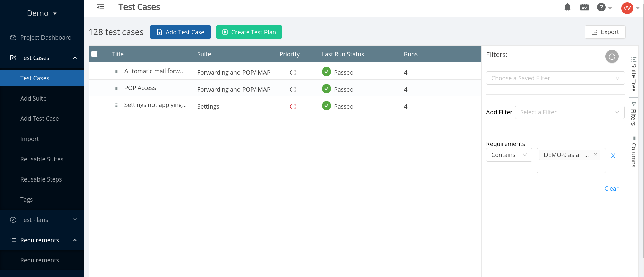
Task: Click red priority icon in Settings not applying row
Action: point(293,106)
